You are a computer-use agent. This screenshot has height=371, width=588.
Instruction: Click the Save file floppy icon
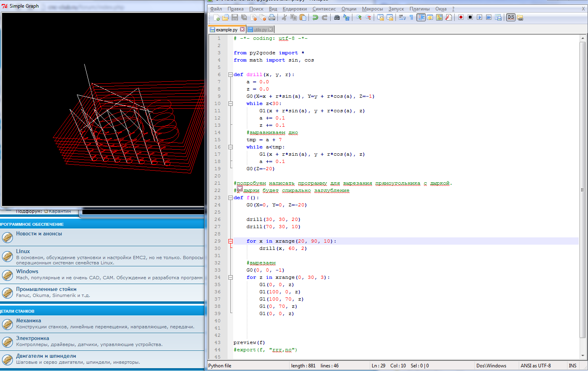point(235,17)
